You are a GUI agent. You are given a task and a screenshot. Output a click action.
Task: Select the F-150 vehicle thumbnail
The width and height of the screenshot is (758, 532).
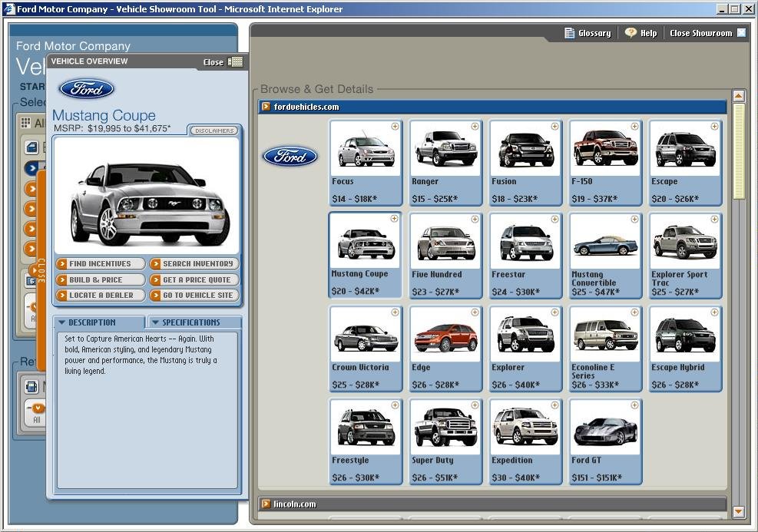click(x=605, y=149)
